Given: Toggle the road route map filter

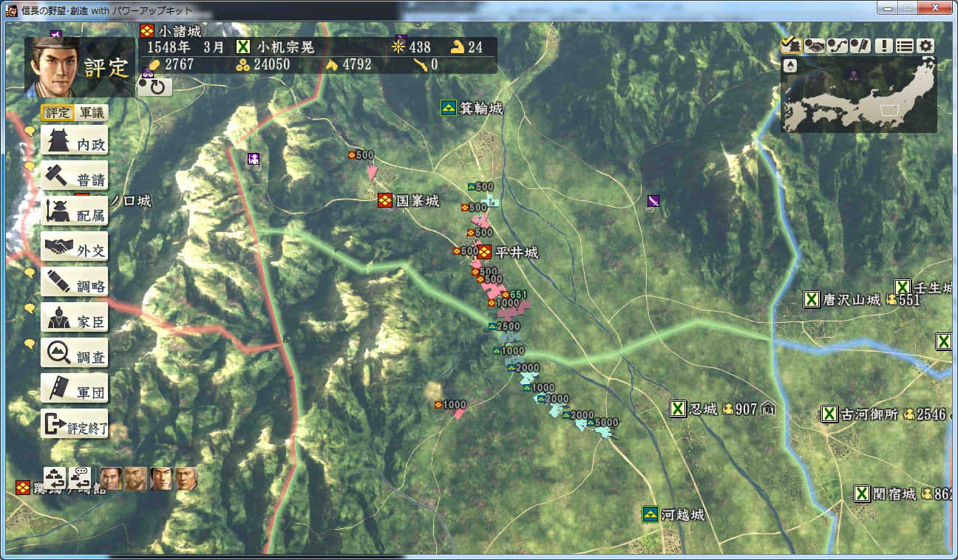Looking at the screenshot, I should click(x=838, y=45).
